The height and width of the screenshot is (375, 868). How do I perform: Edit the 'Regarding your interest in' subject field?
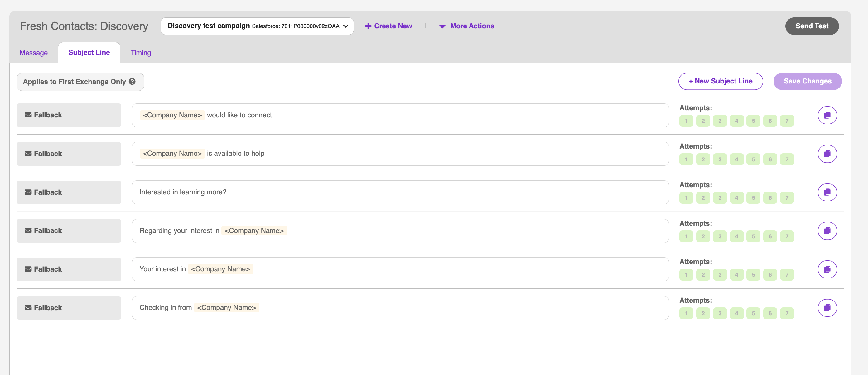tap(400, 230)
